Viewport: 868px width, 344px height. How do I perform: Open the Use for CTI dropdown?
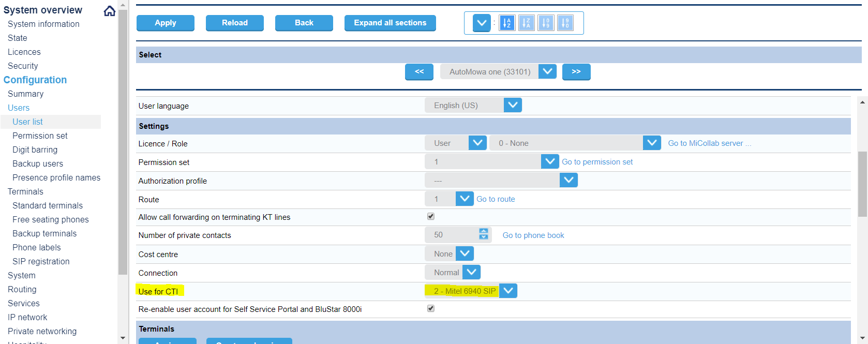pyautogui.click(x=508, y=291)
